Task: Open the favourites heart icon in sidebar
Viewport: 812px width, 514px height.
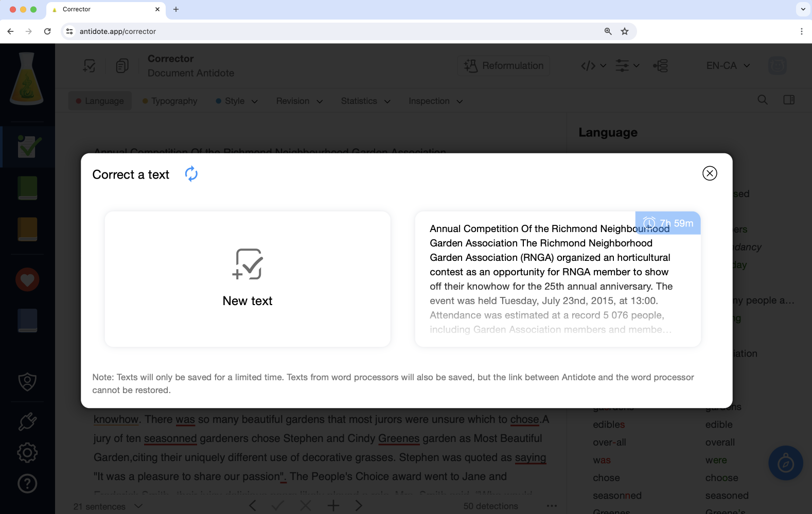Action: click(x=27, y=280)
